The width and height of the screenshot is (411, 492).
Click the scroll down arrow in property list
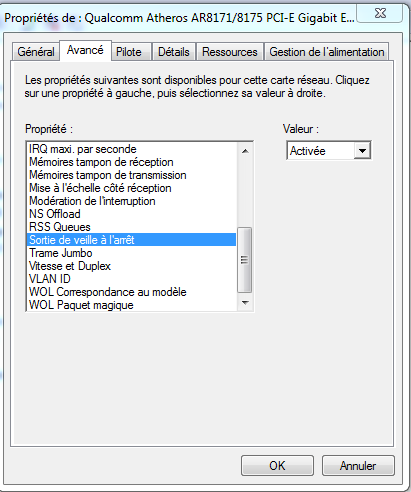[245, 303]
